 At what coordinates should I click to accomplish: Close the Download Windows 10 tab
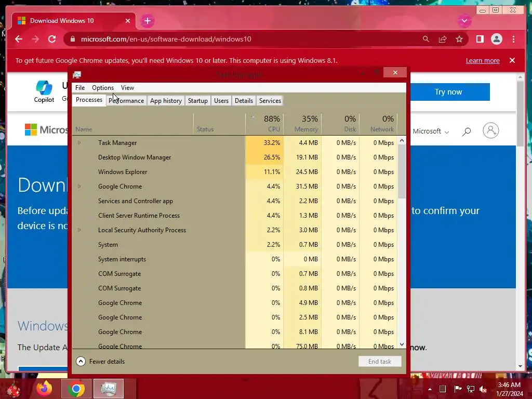128,21
